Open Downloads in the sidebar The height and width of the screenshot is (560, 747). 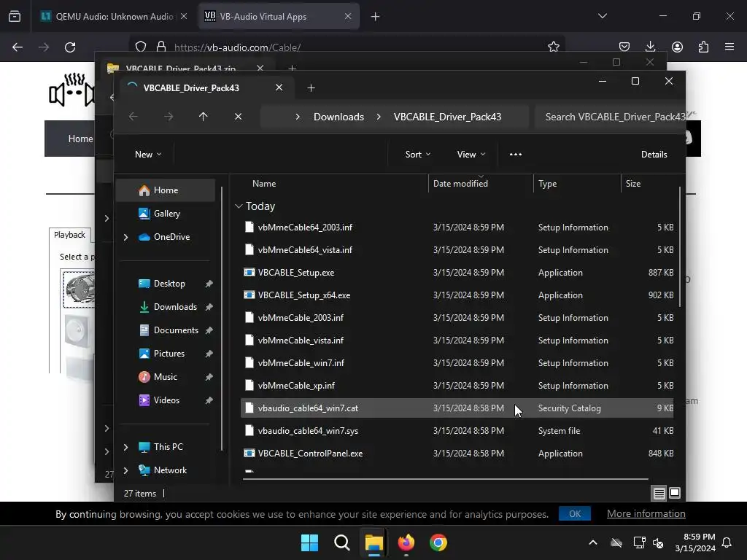click(175, 307)
